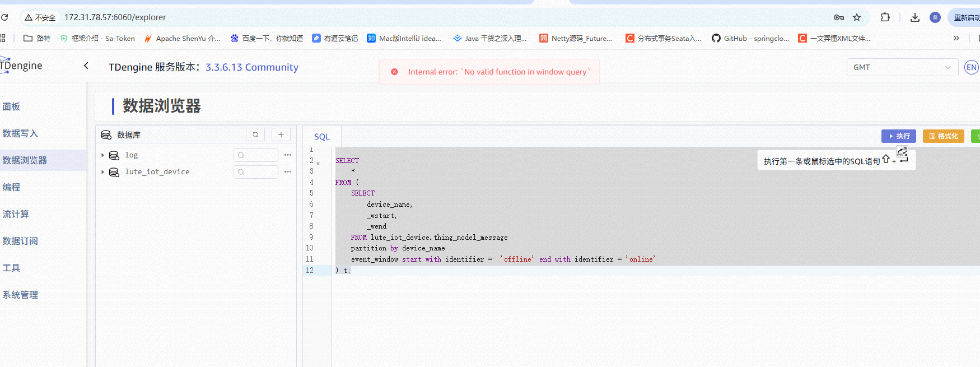Open more options for lute_iot_device database
The width and height of the screenshot is (980, 367).
(288, 172)
